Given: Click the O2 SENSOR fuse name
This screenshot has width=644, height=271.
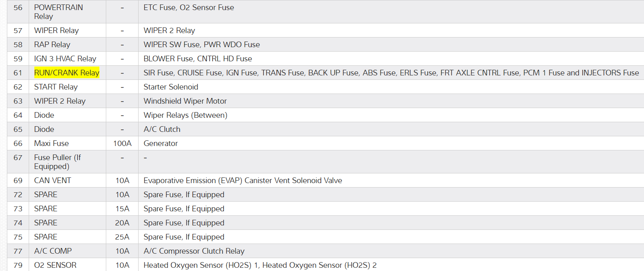Looking at the screenshot, I should pyautogui.click(x=55, y=265).
